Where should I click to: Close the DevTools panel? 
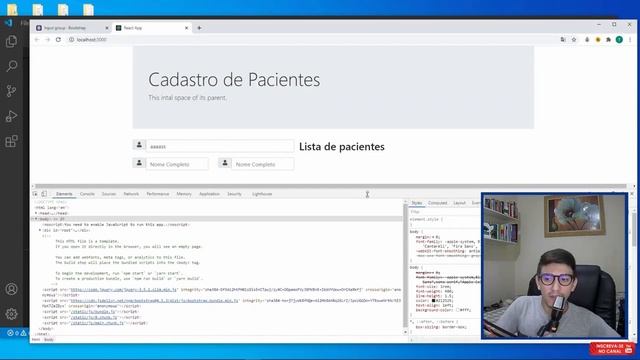click(x=632, y=193)
